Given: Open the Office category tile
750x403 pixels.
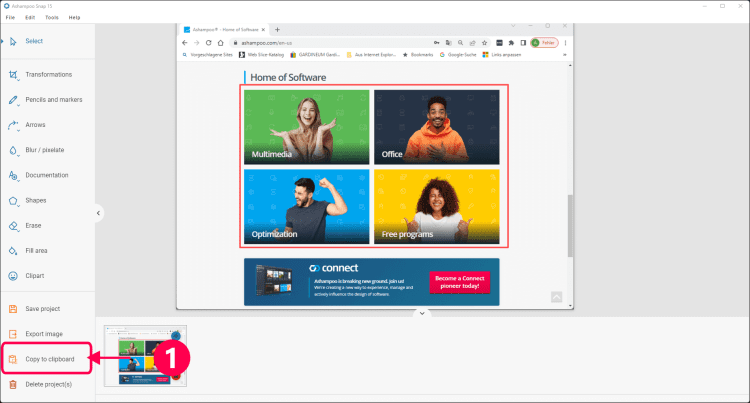Looking at the screenshot, I should [x=437, y=127].
